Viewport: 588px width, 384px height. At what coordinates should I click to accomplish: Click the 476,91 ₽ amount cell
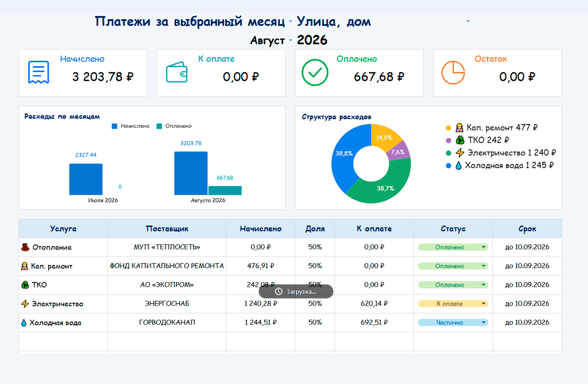260,266
